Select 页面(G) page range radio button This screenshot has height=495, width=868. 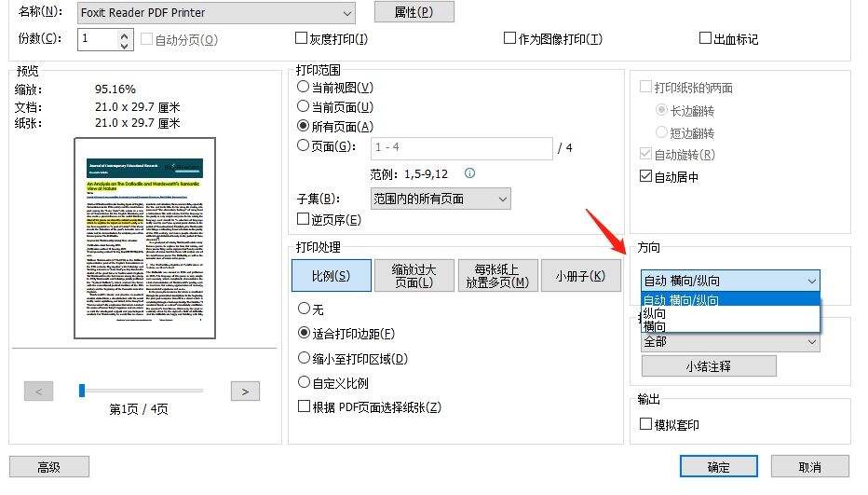pos(303,145)
